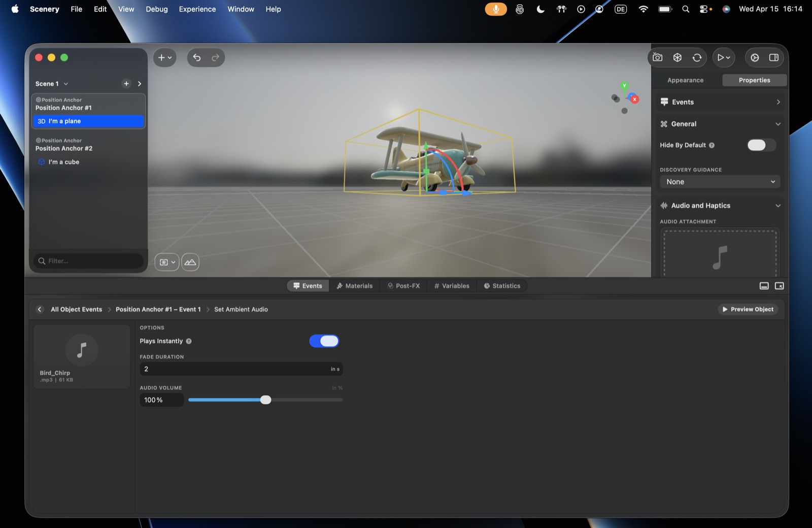The image size is (812, 528).
Task: Open the Help menu
Action: point(273,9)
